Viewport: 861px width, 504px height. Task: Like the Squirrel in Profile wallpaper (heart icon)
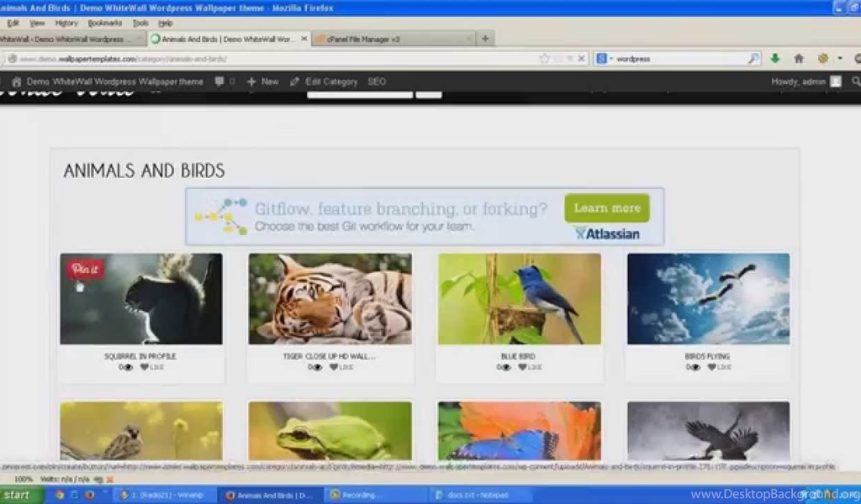(x=145, y=367)
